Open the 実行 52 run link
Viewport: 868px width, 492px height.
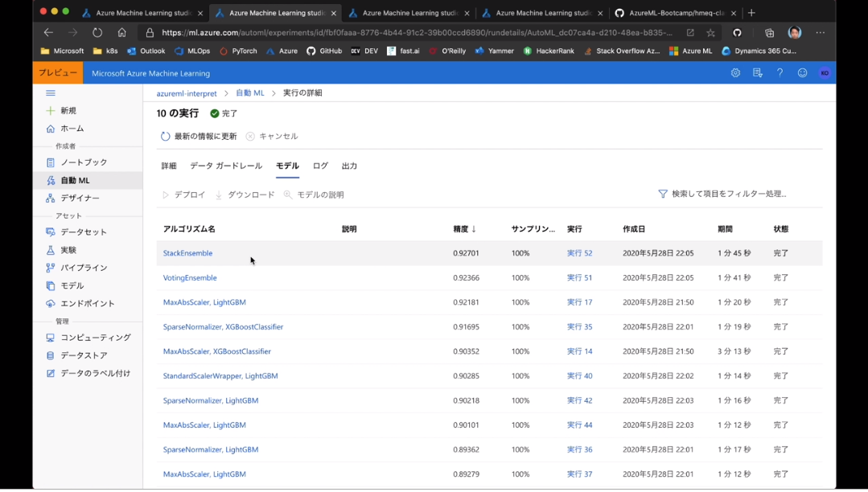579,253
